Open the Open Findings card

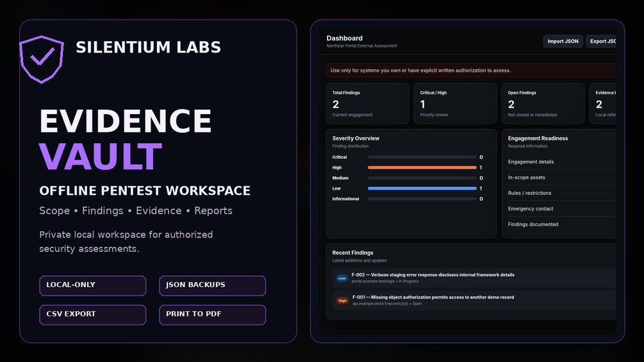543,103
